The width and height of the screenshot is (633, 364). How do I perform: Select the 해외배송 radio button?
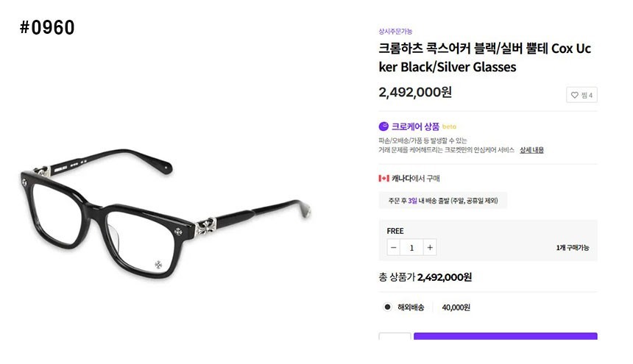click(388, 307)
